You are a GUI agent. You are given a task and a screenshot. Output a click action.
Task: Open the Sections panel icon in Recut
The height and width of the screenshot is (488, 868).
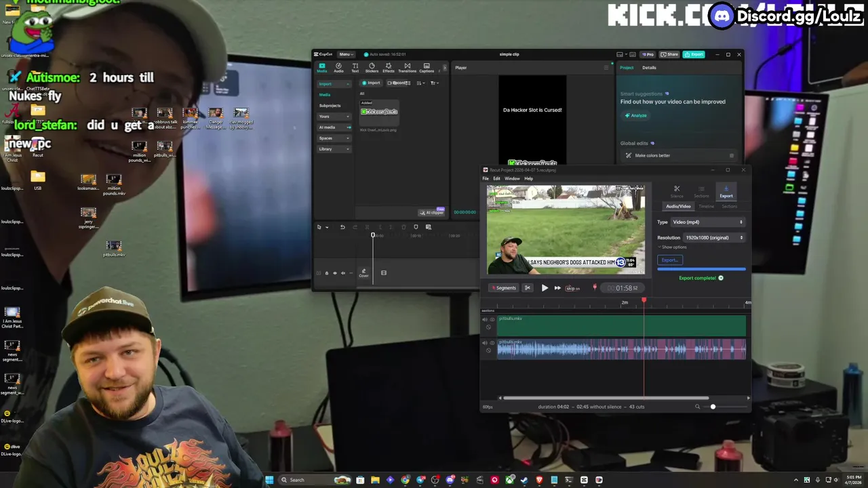(701, 192)
